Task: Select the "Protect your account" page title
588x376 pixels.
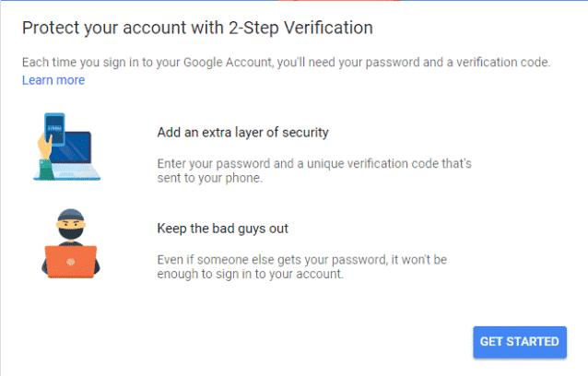Action: tap(197, 27)
